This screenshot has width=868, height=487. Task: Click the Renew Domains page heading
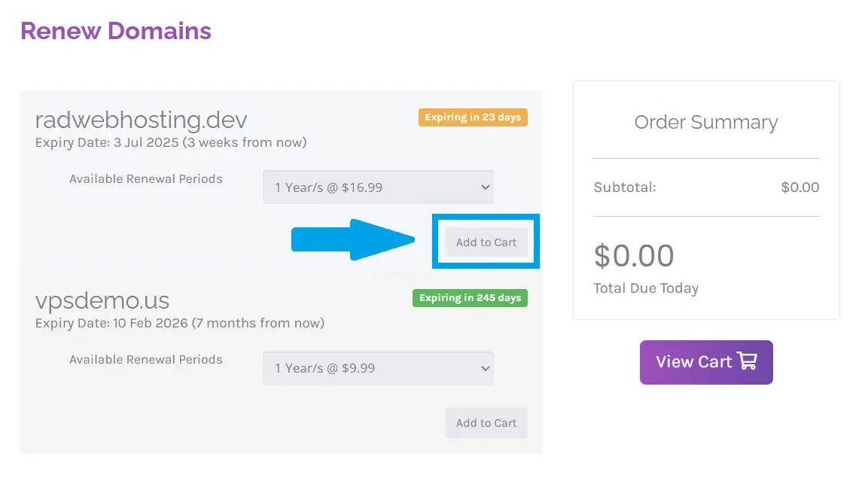(116, 31)
